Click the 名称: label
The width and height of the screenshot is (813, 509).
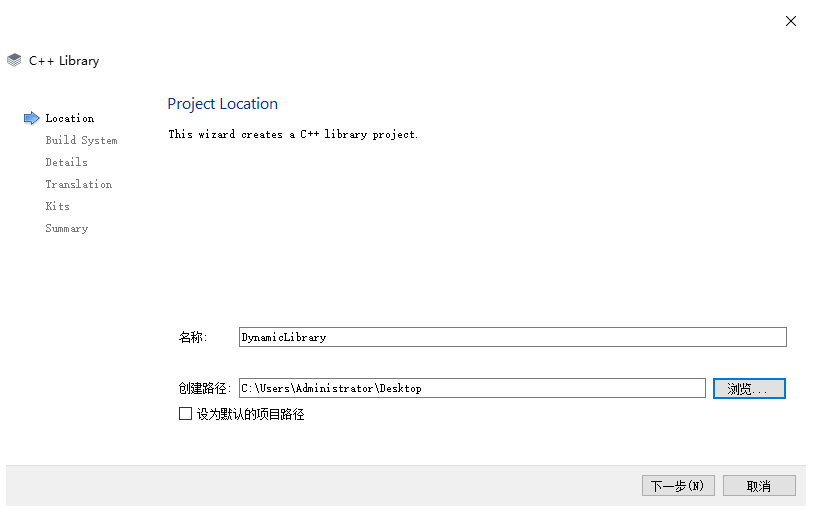point(193,337)
